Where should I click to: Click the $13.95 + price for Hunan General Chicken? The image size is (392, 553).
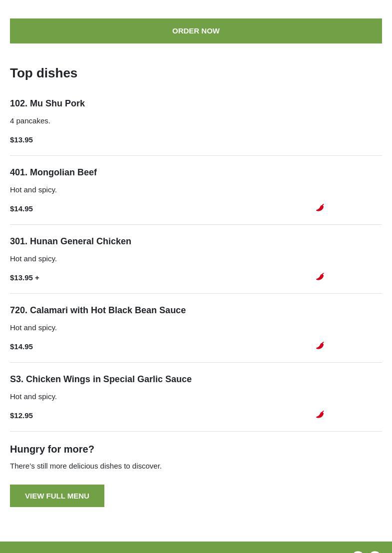click(24, 278)
